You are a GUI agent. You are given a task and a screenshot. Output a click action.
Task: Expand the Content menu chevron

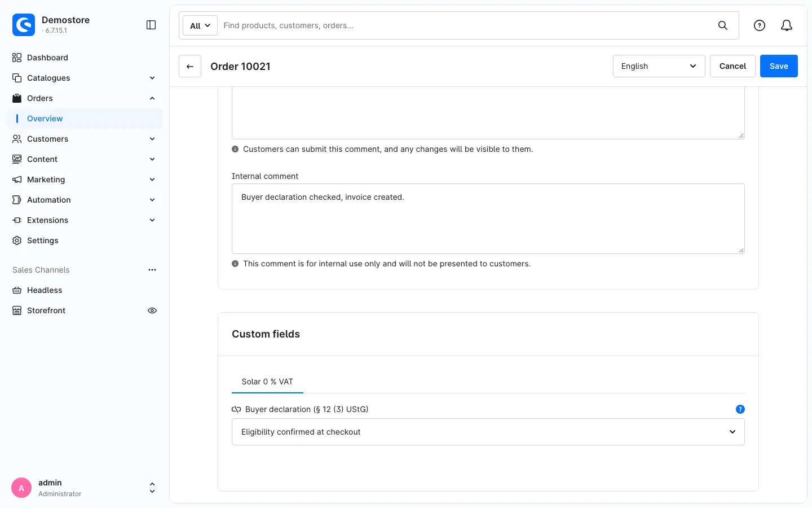pos(152,159)
